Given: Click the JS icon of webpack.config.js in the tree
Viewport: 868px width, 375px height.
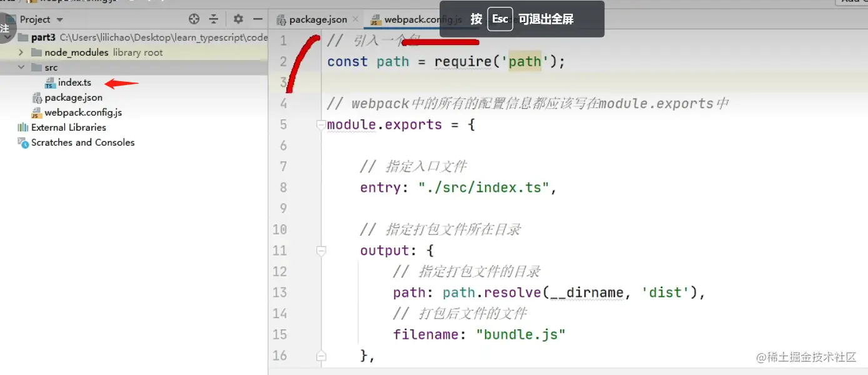Looking at the screenshot, I should [x=37, y=112].
